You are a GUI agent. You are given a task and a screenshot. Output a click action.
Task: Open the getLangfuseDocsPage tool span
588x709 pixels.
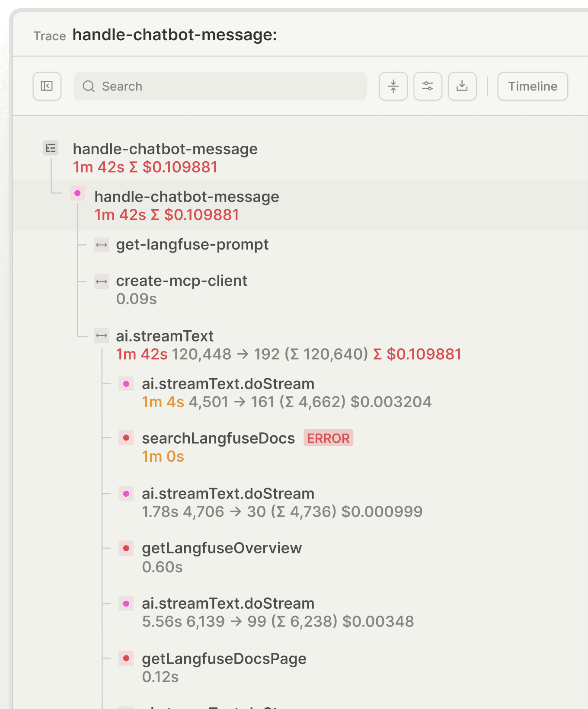point(224,659)
